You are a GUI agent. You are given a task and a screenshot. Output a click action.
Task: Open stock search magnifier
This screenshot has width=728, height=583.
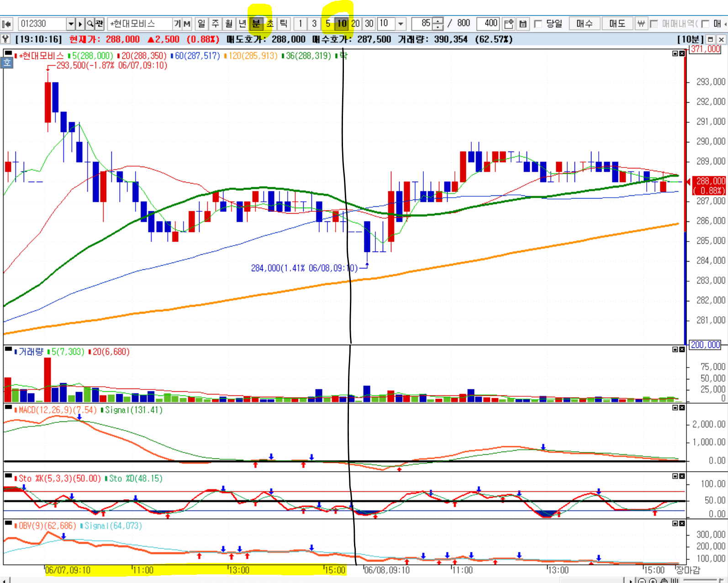tap(90, 24)
